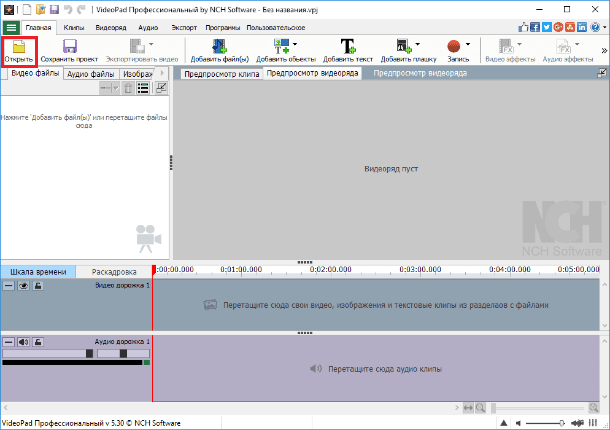Select the Аудио файлы tab
The height and width of the screenshot is (430, 610).
(91, 74)
